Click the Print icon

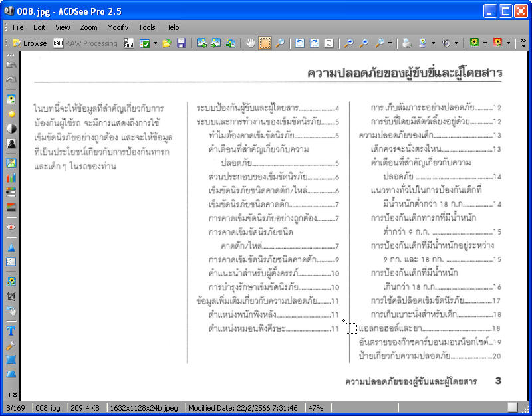pyautogui.click(x=407, y=43)
